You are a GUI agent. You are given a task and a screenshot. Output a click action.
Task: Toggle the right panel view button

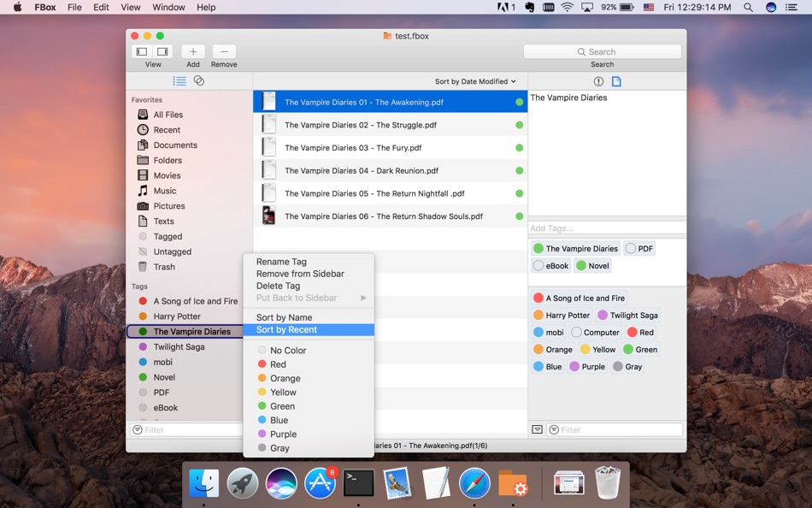click(x=162, y=51)
